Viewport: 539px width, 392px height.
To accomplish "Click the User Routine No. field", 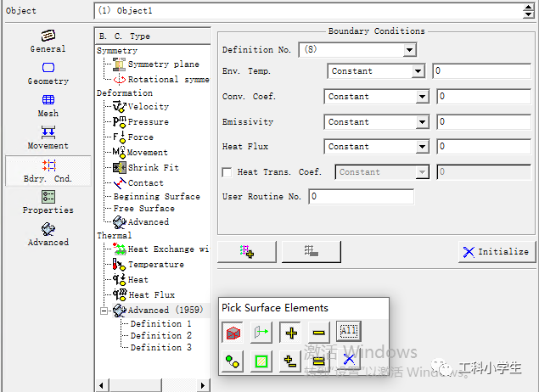I will [362, 197].
